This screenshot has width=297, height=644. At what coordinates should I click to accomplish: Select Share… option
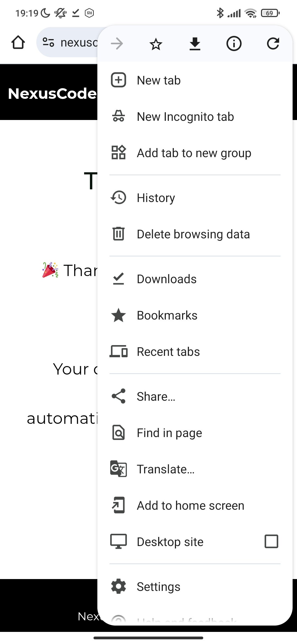pos(156,397)
